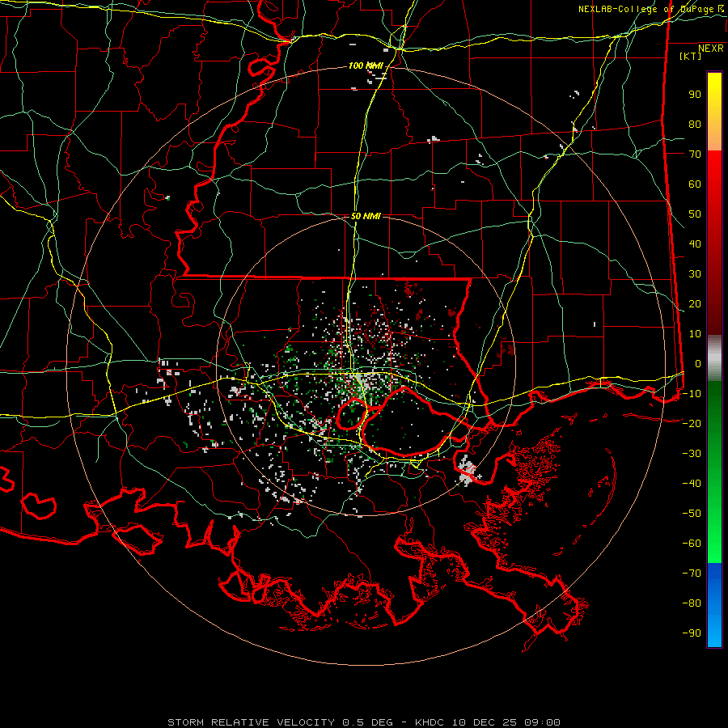Click the positive 10 scale value

[695, 334]
